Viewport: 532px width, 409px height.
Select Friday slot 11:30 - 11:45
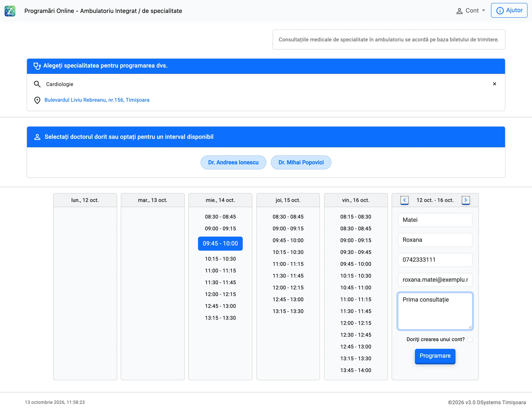coord(356,311)
